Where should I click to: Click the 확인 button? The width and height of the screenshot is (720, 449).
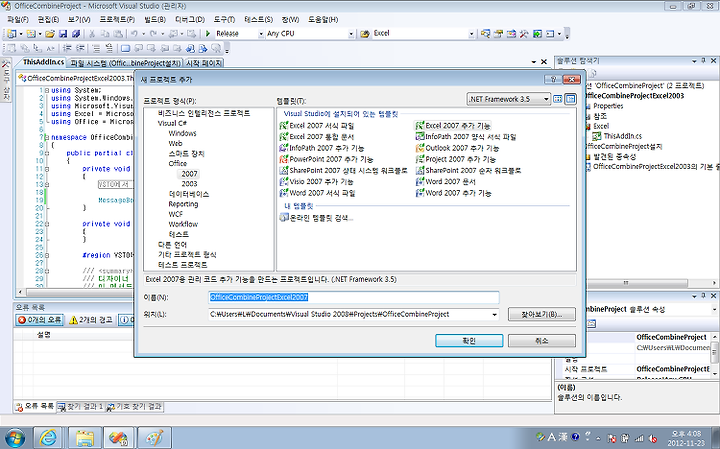click(x=469, y=341)
